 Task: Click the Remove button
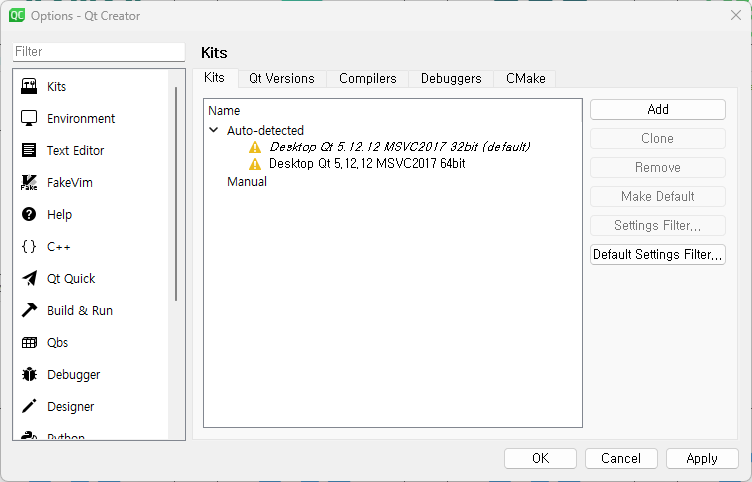click(x=658, y=167)
